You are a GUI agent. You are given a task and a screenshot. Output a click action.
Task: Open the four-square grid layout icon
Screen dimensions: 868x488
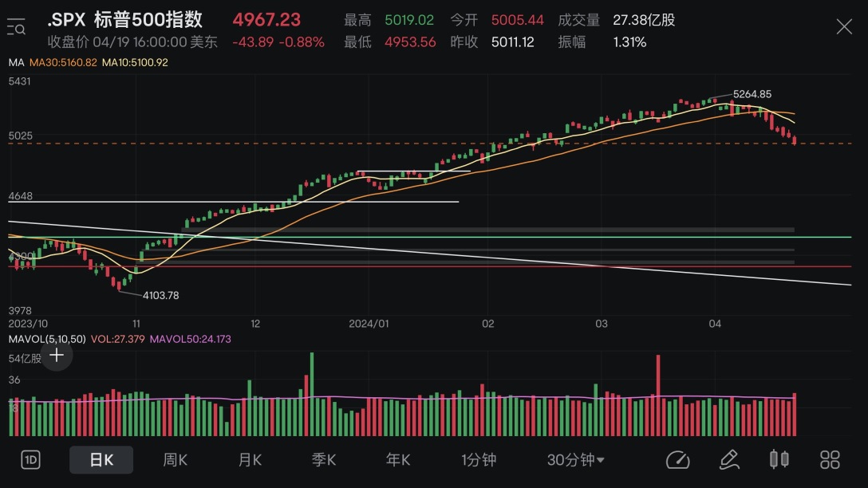pyautogui.click(x=830, y=460)
